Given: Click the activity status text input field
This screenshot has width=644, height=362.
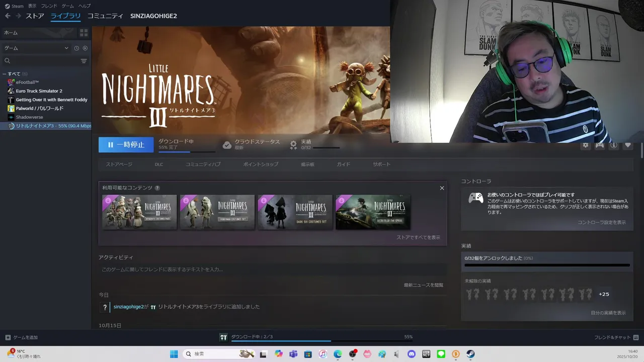Looking at the screenshot, I should coord(273,269).
